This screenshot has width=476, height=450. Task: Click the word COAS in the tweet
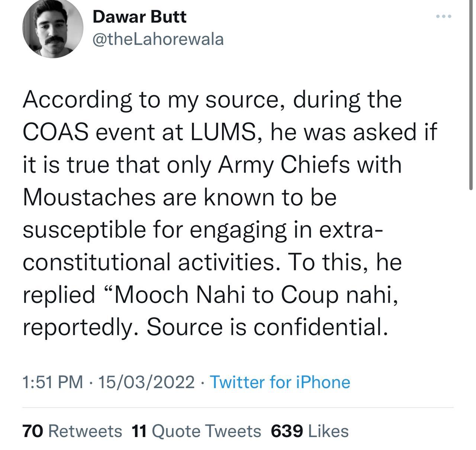(56, 132)
